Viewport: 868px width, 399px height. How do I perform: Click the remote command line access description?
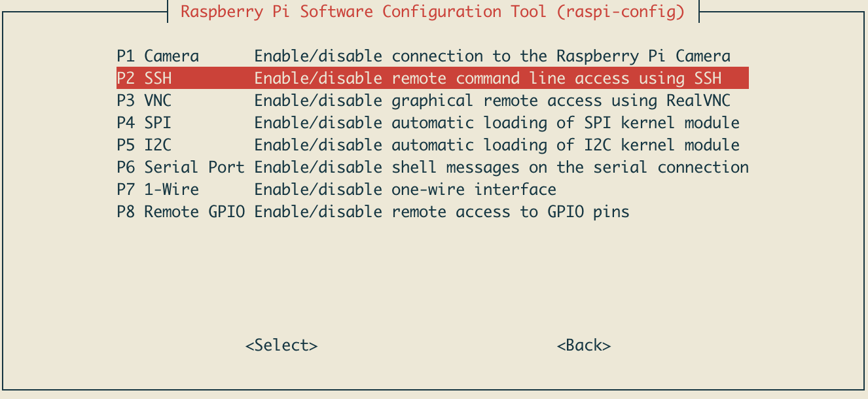click(488, 78)
